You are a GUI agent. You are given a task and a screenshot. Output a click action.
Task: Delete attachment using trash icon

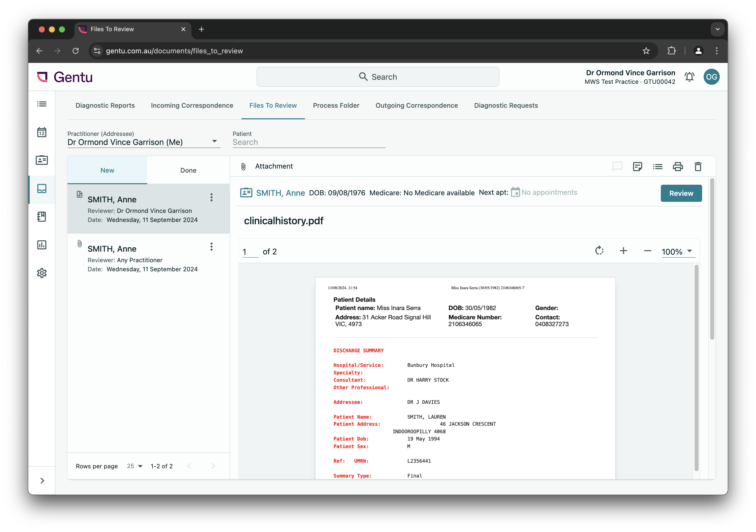coord(698,167)
